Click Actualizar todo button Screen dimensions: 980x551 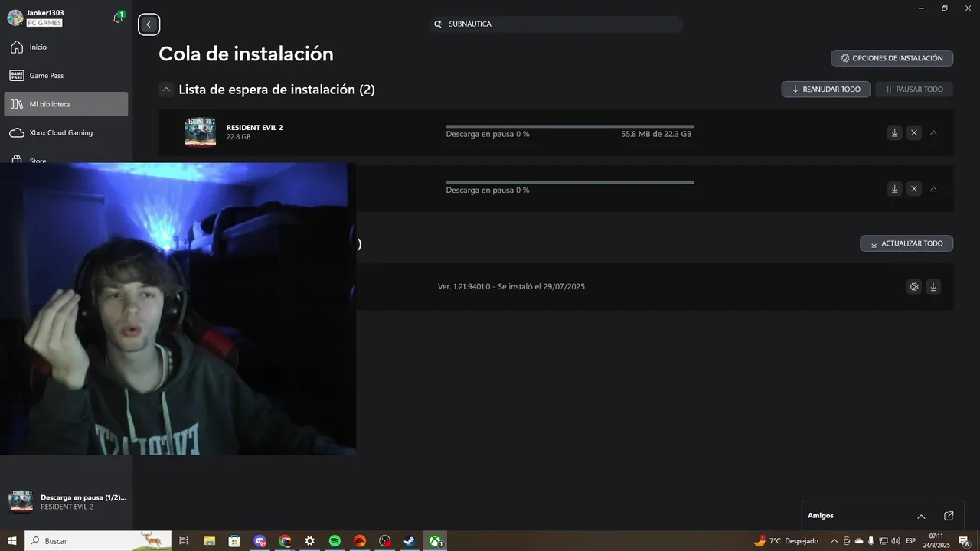[906, 243]
